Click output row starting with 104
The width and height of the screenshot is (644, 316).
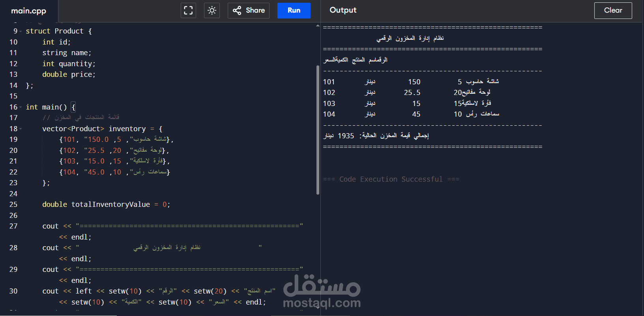point(411,114)
